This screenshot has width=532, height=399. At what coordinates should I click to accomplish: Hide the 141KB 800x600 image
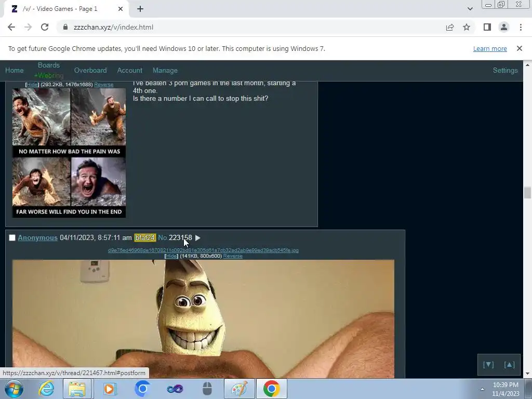(171, 256)
